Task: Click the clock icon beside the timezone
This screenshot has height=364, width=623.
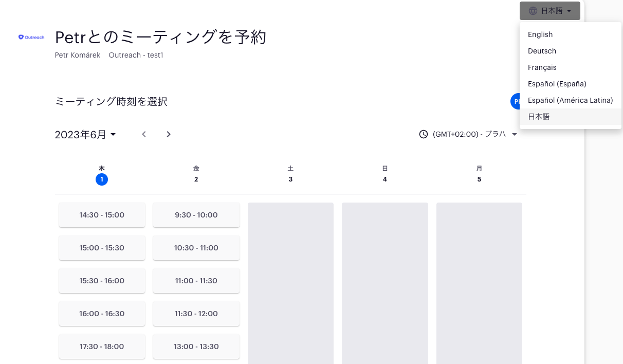Action: tap(423, 134)
